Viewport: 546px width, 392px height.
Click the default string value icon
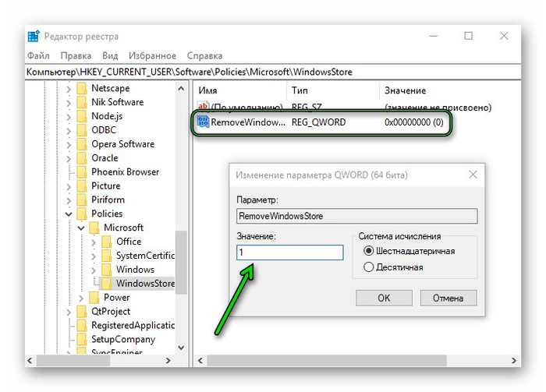[x=203, y=107]
